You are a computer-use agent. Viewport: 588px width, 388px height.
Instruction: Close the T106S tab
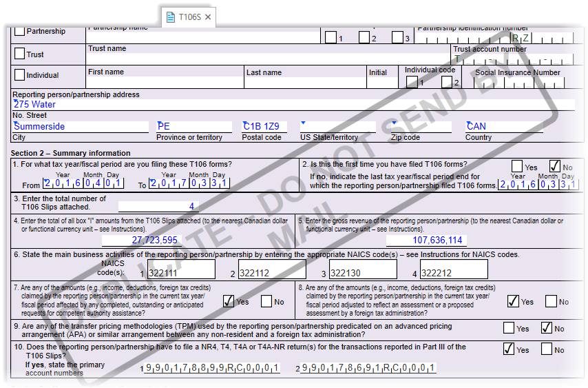click(208, 17)
